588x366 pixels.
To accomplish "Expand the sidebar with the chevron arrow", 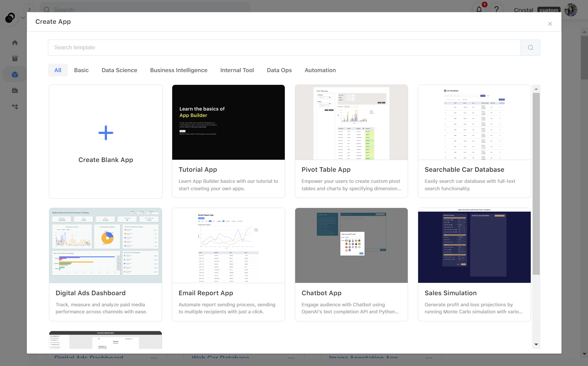I will 29,9.
